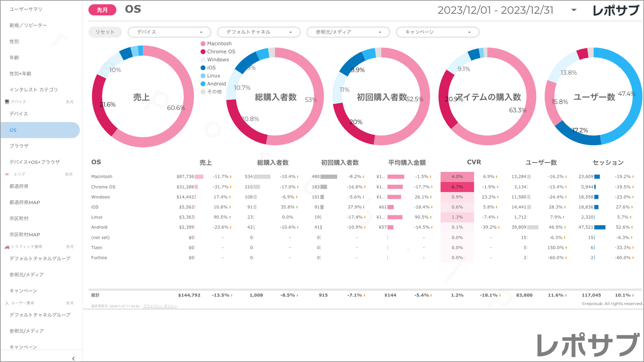Select 都道府県MAP in the sidebar
The image size is (644, 362).
tap(25, 203)
